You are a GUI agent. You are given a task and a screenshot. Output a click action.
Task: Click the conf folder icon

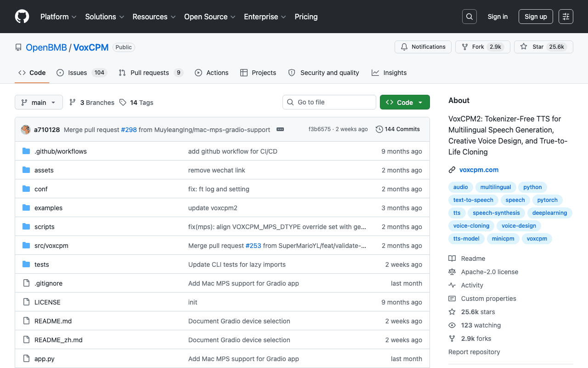[x=26, y=189]
